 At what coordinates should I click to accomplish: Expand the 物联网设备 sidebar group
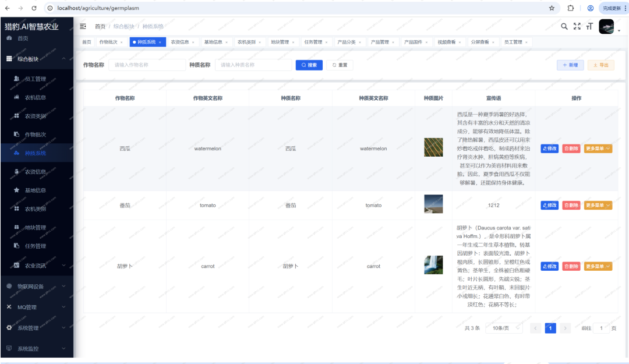pos(37,286)
